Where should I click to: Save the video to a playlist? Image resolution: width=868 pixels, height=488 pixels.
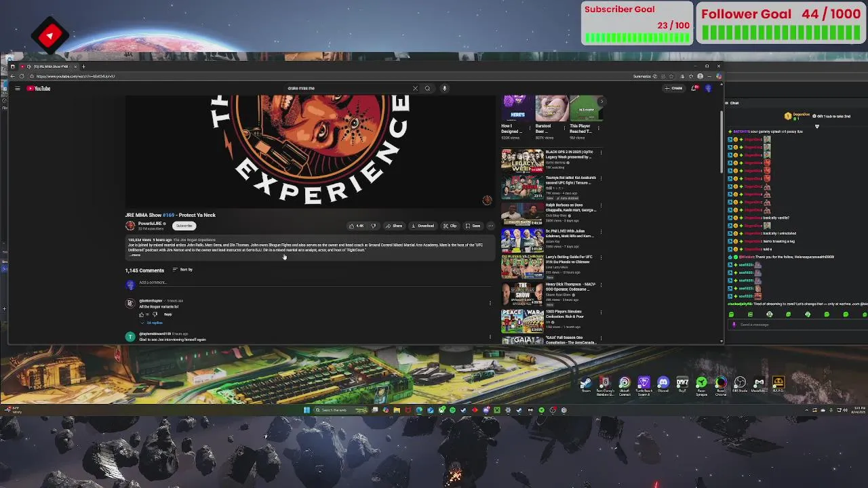click(x=473, y=226)
